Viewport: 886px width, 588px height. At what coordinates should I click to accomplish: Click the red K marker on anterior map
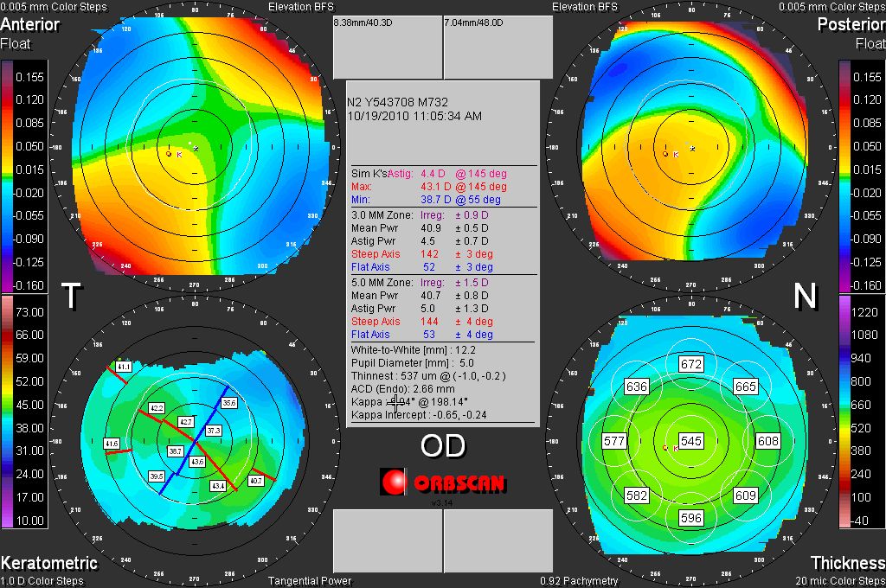[170, 153]
